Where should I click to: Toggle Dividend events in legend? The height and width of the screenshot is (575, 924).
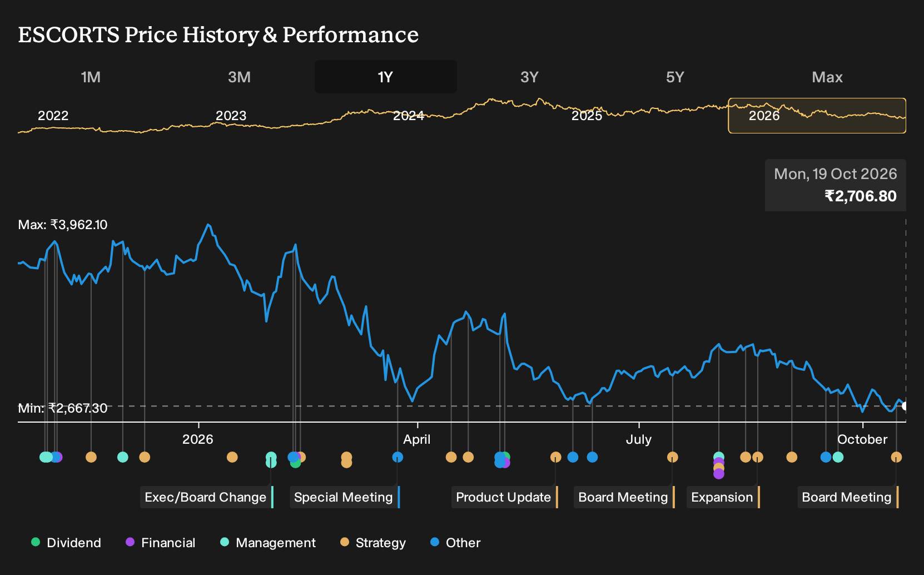66,542
